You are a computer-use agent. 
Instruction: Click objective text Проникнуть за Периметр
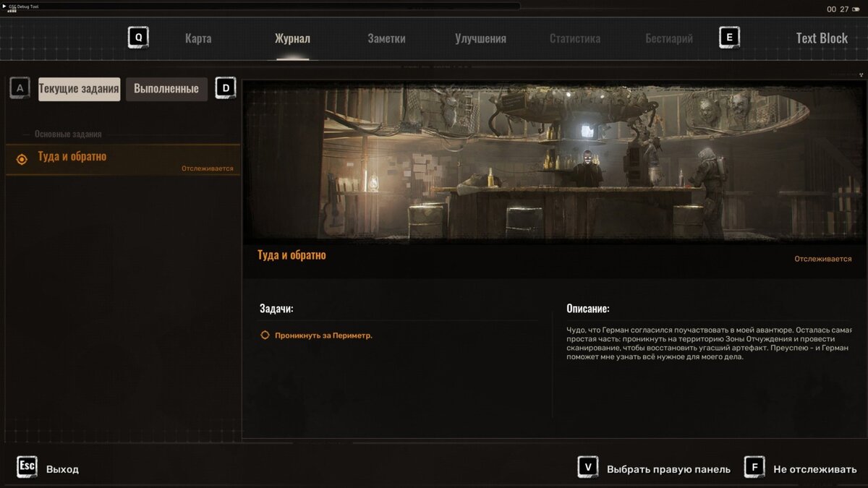323,335
